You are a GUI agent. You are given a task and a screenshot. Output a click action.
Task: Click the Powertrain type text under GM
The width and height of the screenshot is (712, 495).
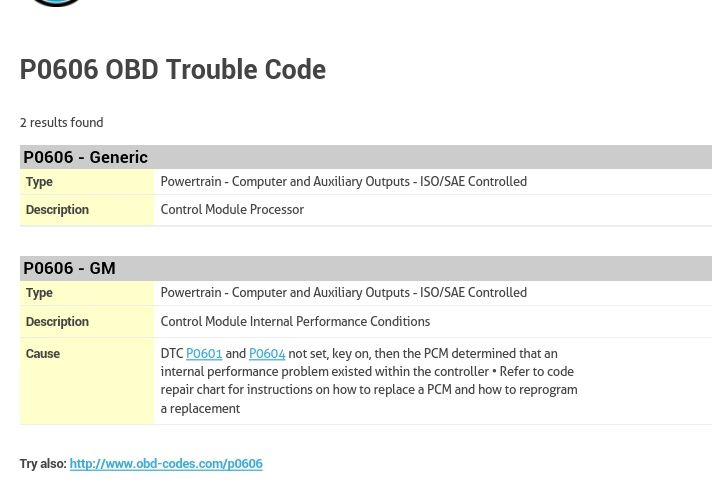click(x=343, y=293)
